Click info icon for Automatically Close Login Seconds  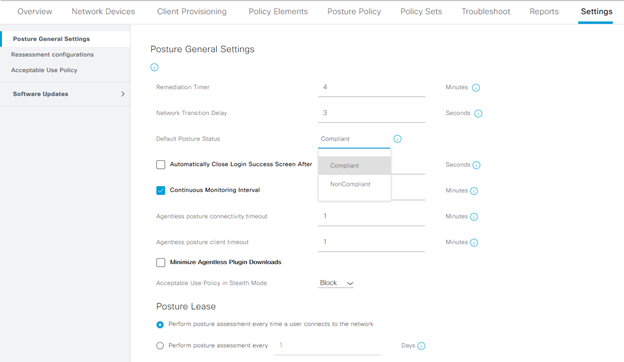(x=476, y=165)
